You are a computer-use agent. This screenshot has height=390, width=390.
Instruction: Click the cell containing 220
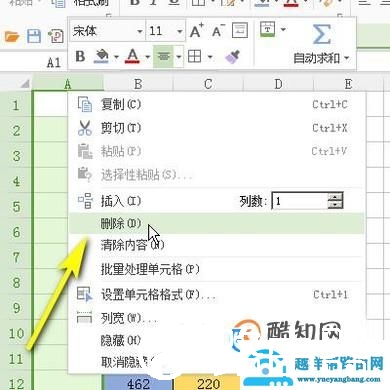pos(208,383)
